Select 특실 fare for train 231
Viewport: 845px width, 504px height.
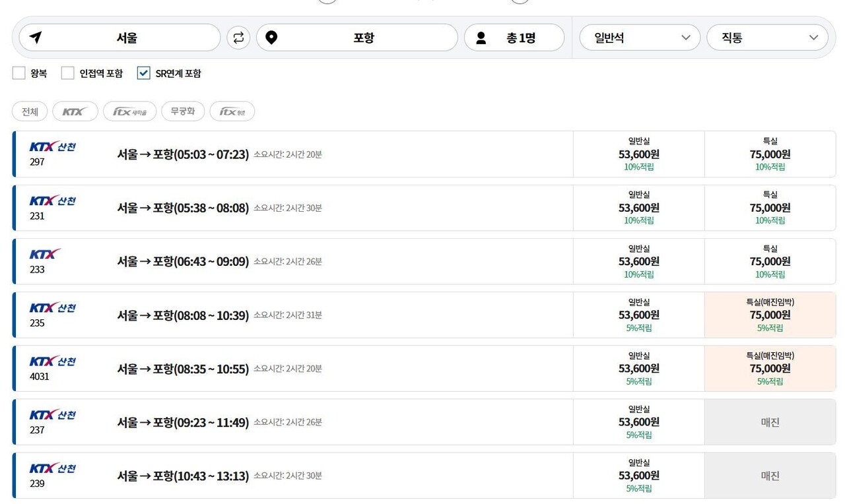click(770, 207)
